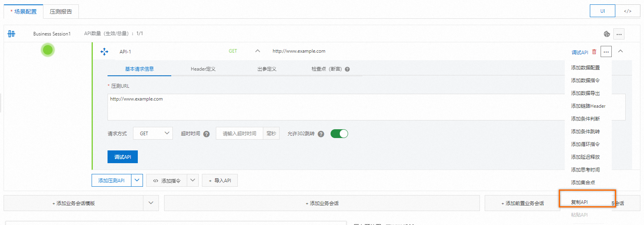
Task: Open dropdown arrow beside 添加指令
Action: pyautogui.click(x=193, y=180)
